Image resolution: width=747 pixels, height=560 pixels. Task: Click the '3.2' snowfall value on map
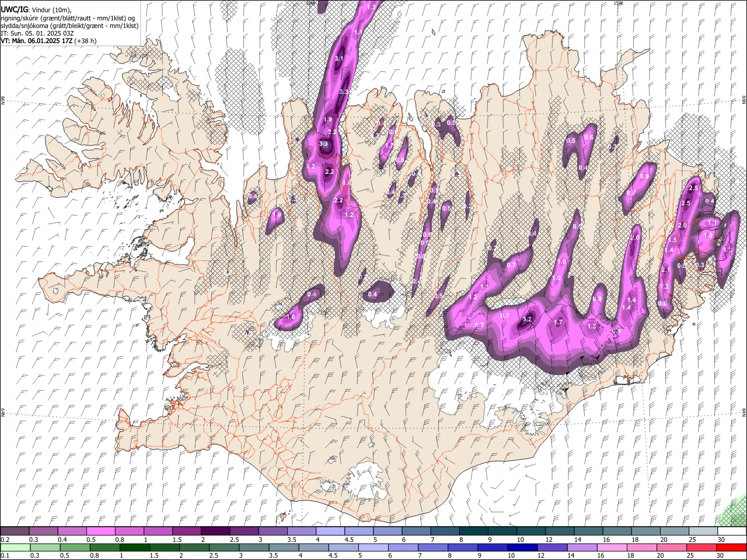[x=528, y=319]
